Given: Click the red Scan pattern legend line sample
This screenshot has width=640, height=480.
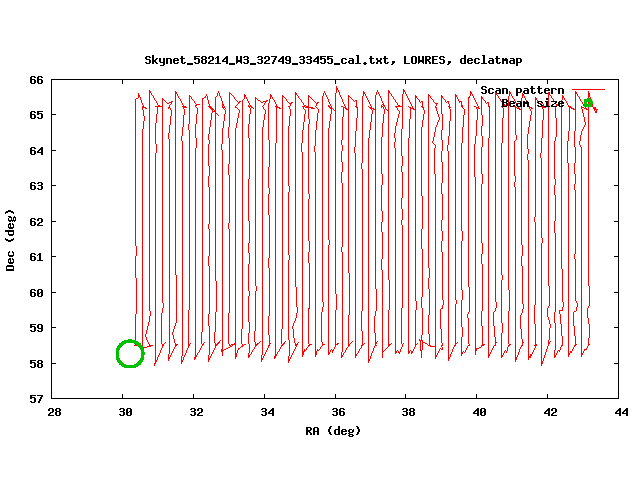Looking at the screenshot, I should 588,89.
